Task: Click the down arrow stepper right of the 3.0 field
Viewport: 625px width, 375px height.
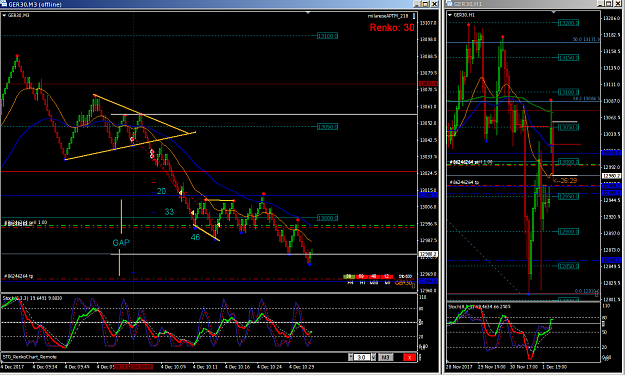Action: [373, 357]
